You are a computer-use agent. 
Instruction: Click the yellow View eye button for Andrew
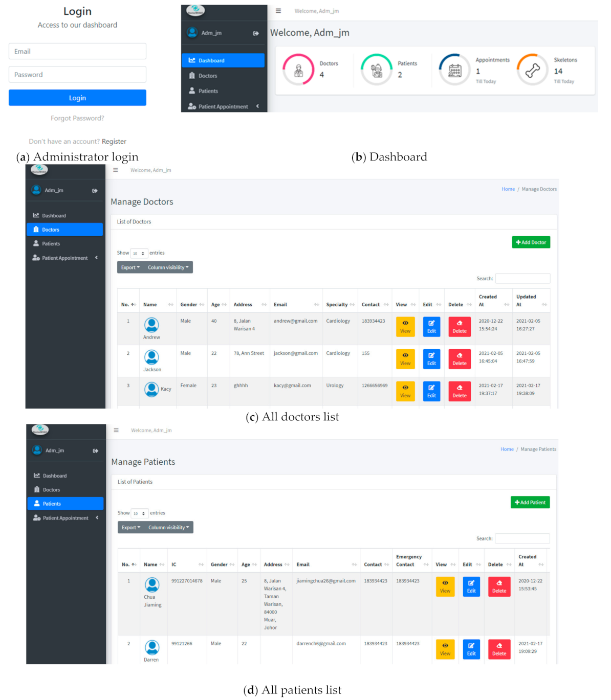point(405,327)
